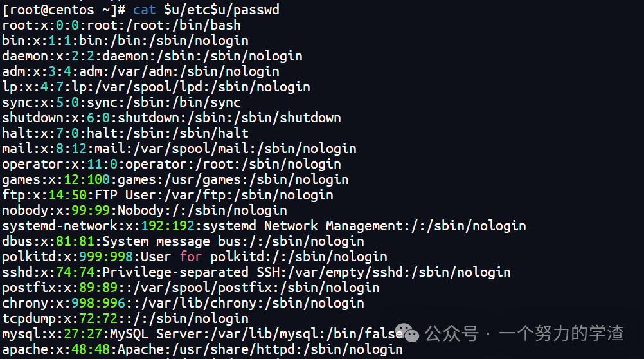
Task: Select the root:x:0:0 passwd line
Action: [x=121, y=25]
